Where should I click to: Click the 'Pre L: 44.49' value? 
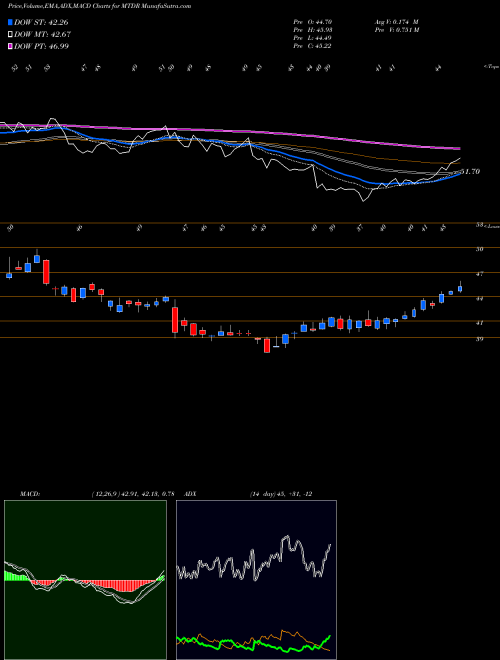pos(313,38)
